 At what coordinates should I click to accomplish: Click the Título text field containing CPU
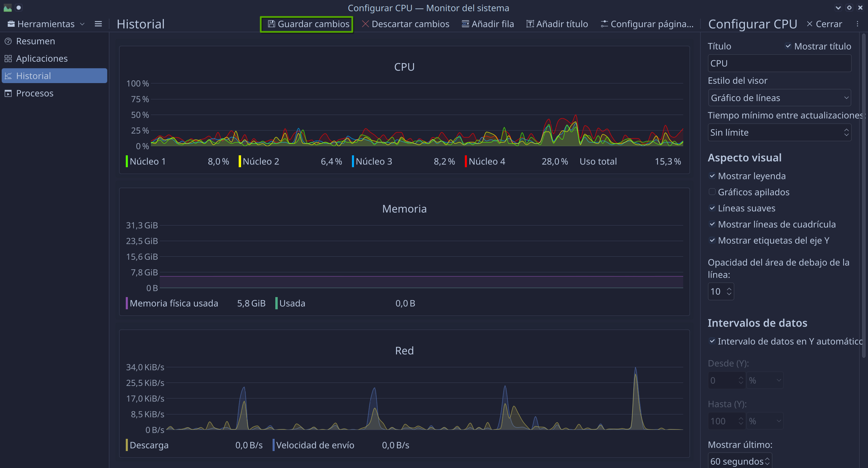coord(779,63)
